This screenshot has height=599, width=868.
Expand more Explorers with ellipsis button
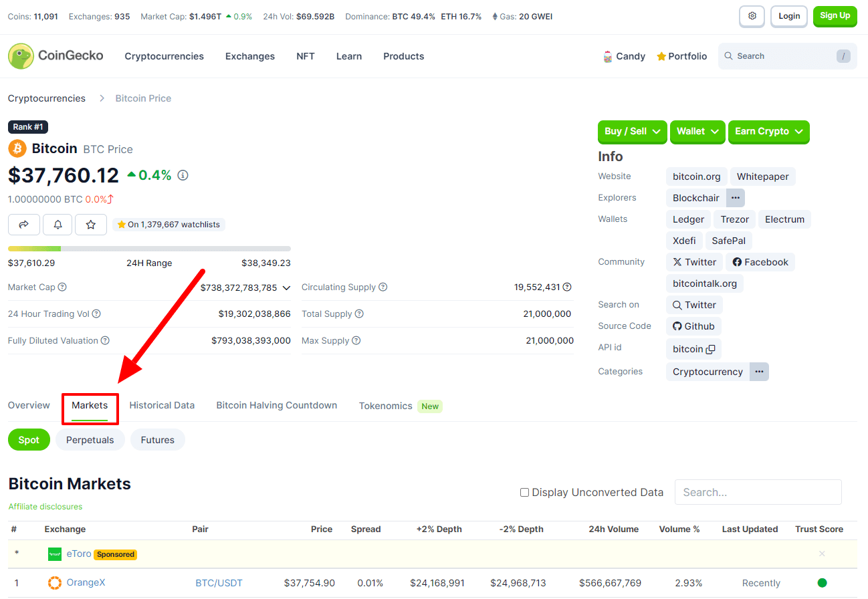[736, 198]
